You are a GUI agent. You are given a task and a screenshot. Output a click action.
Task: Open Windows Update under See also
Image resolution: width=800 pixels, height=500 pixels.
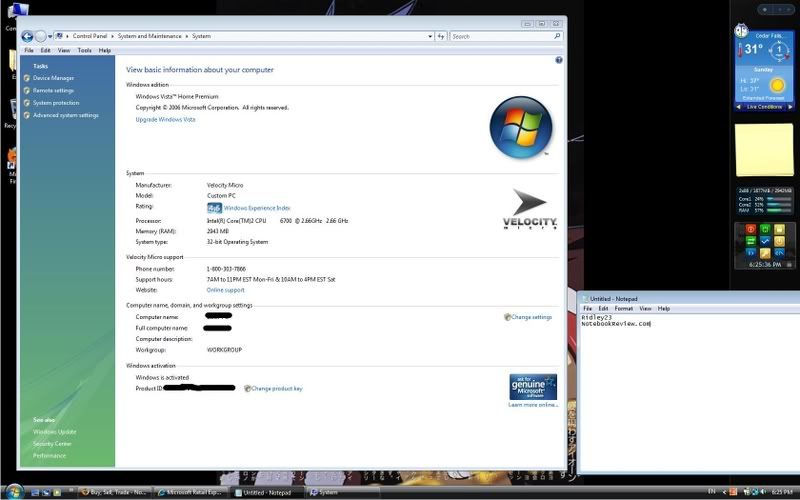pos(55,432)
